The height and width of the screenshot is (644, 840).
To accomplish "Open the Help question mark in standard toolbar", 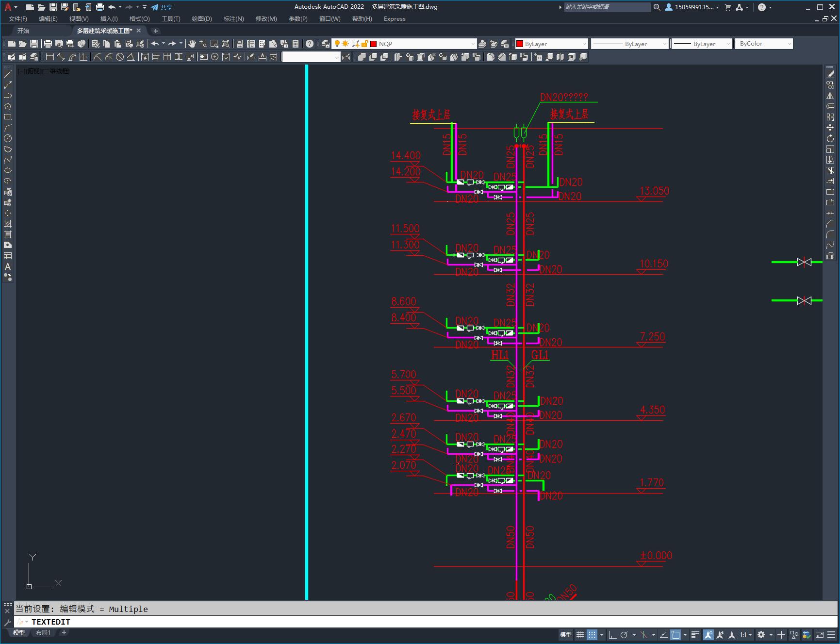I will pos(310,44).
